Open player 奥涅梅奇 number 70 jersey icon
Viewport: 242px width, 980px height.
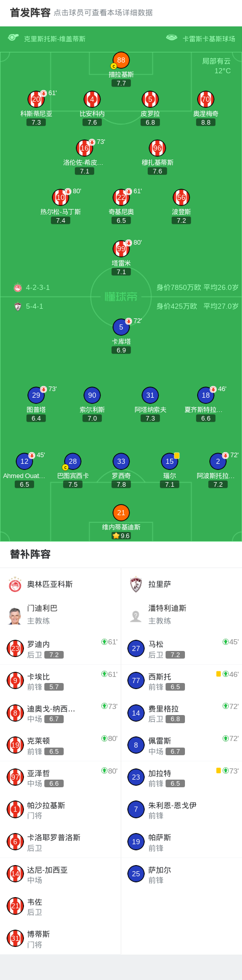(206, 99)
